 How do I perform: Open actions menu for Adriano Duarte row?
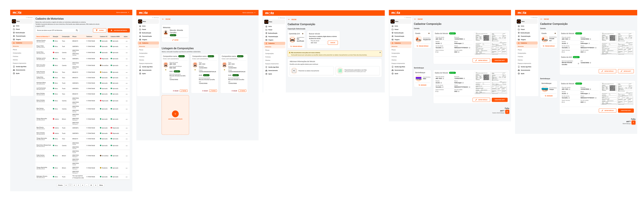pyautogui.click(x=126, y=41)
